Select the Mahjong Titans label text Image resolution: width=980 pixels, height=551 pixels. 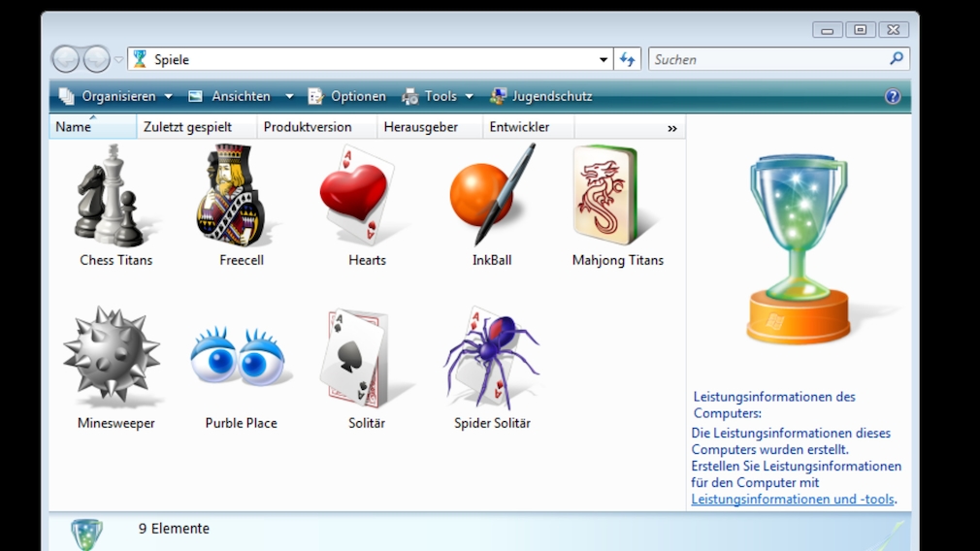click(617, 260)
